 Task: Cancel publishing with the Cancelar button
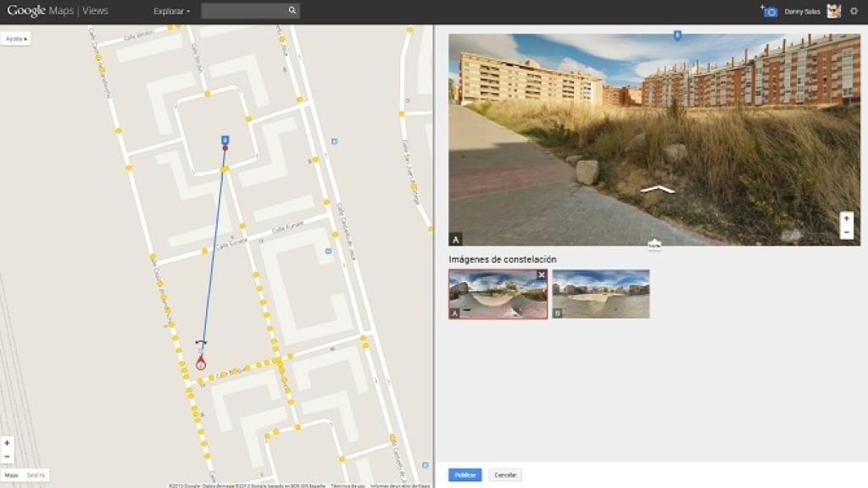(504, 474)
